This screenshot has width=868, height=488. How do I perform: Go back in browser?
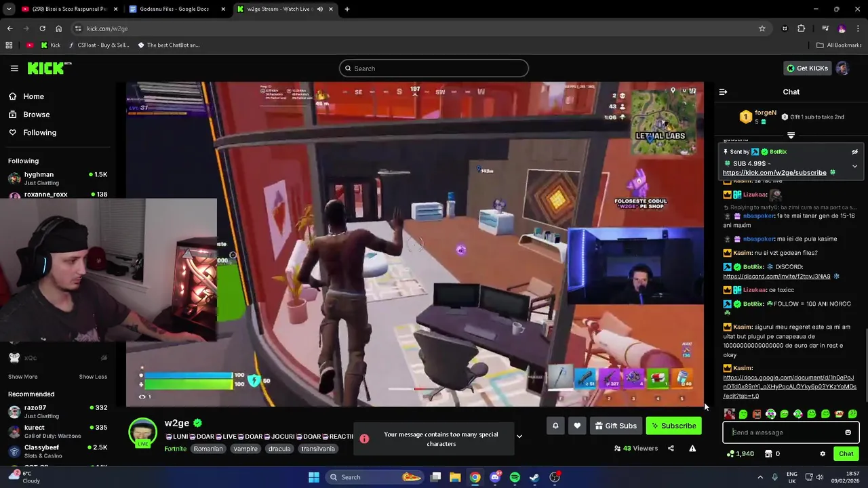tap(9, 28)
